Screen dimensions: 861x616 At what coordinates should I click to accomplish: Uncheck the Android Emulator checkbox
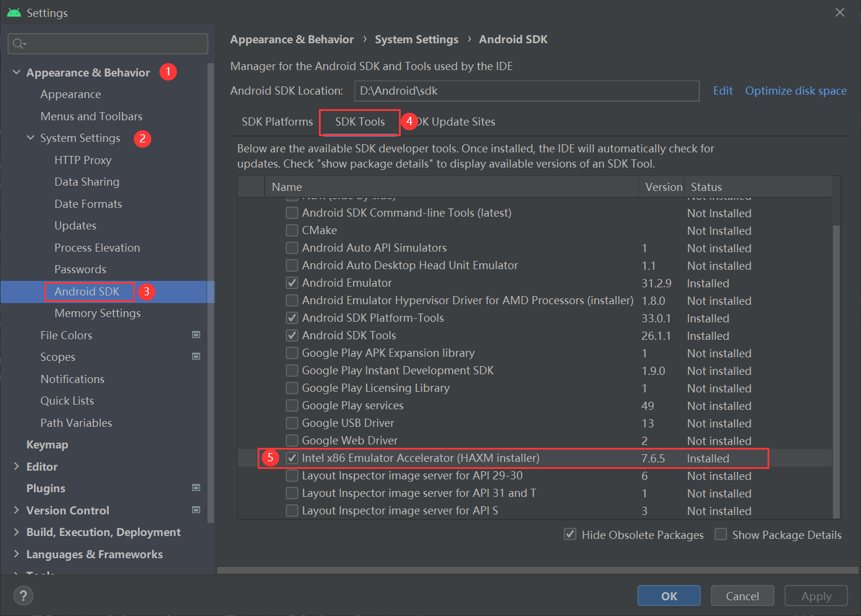[292, 283]
